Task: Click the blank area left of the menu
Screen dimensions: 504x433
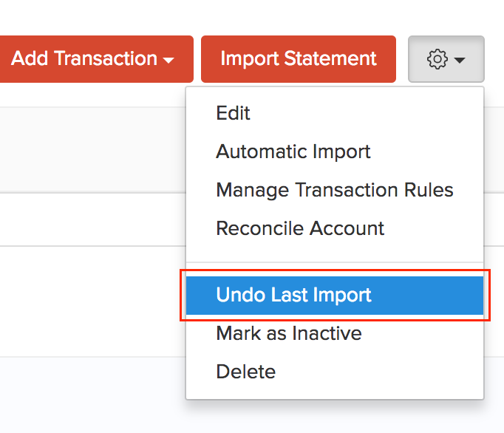Action: click(89, 296)
